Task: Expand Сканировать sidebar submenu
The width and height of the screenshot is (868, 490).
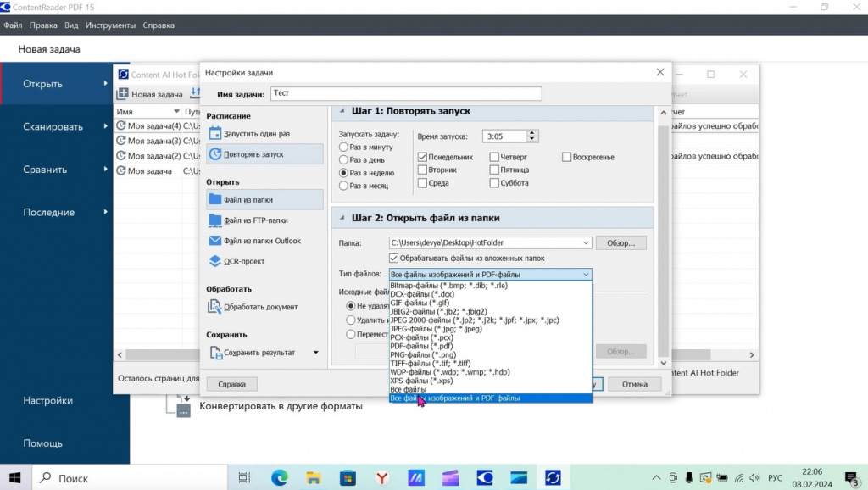Action: 105,126
